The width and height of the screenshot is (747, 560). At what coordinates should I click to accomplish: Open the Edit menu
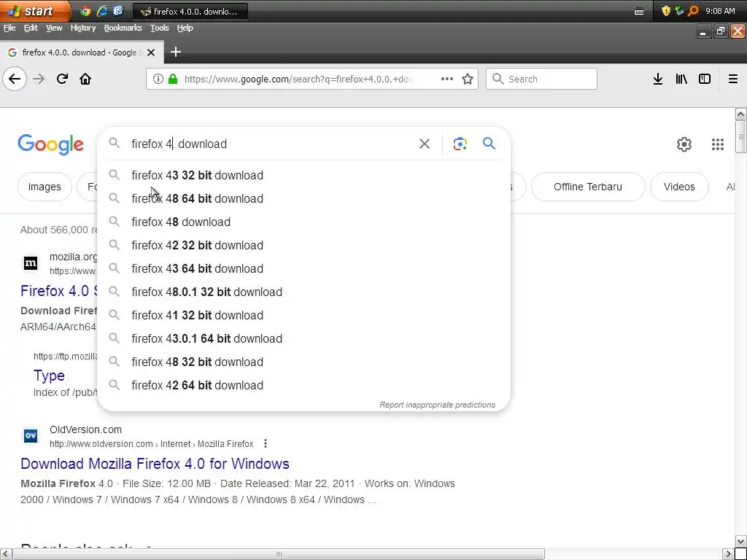click(x=31, y=28)
